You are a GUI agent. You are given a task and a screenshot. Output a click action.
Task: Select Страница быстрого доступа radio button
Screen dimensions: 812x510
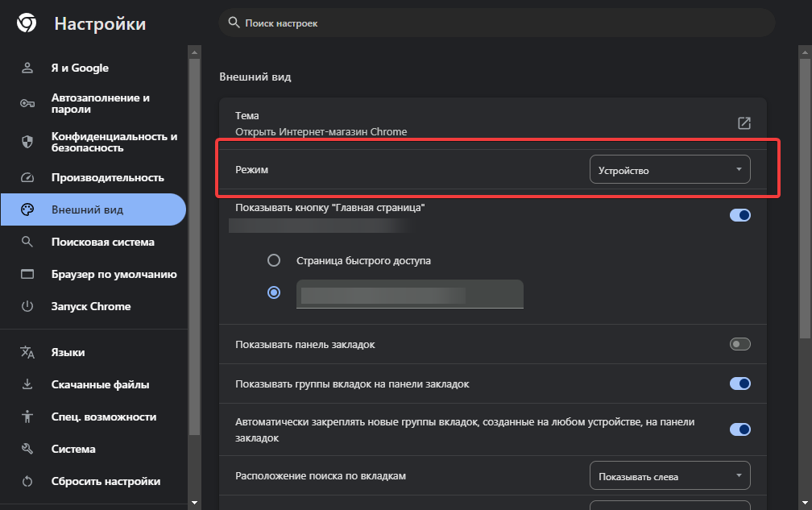click(x=273, y=260)
